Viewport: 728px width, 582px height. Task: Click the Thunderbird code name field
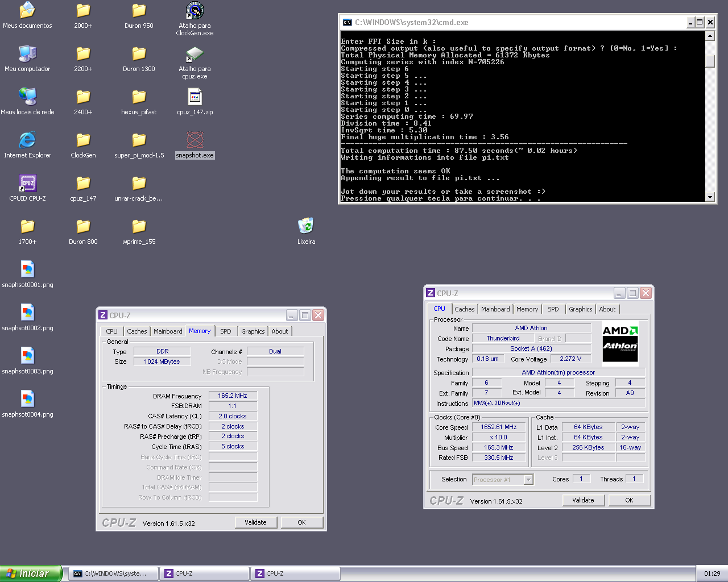(503, 338)
